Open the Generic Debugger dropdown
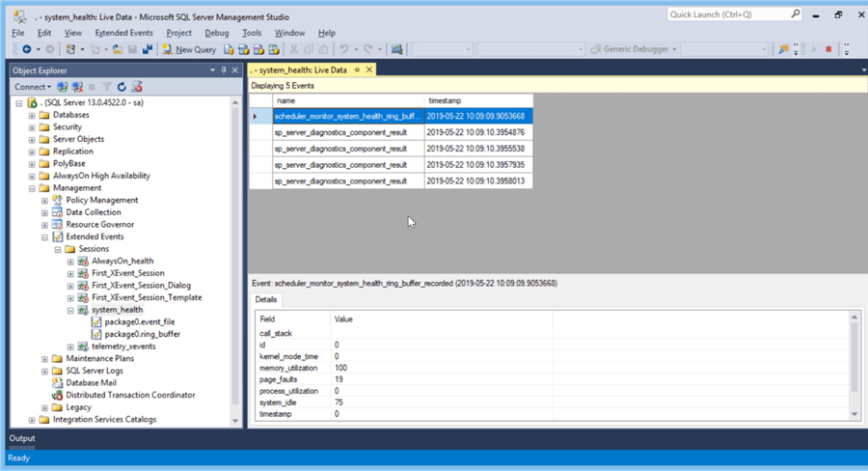The height and width of the screenshot is (471, 868). point(674,49)
